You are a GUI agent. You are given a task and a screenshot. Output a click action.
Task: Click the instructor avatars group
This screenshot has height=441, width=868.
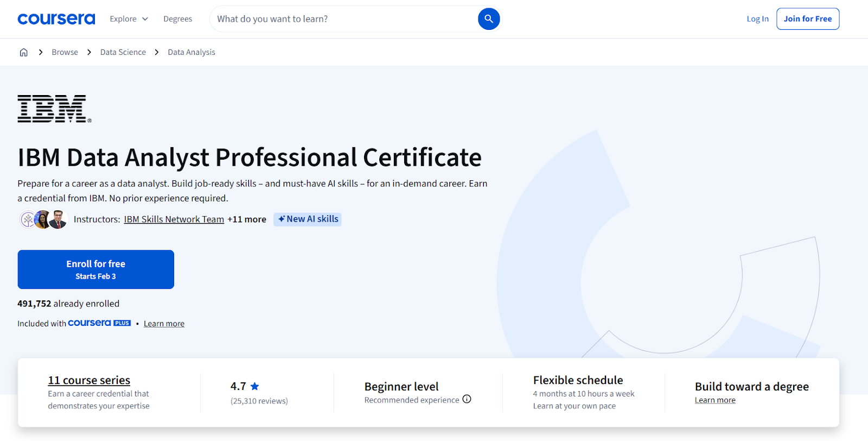(x=43, y=219)
